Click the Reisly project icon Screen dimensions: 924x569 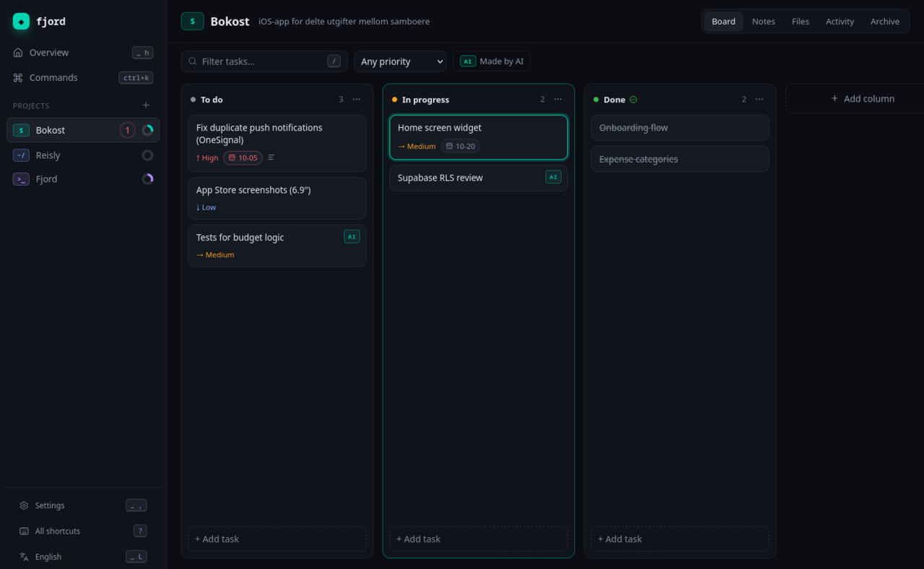(21, 155)
